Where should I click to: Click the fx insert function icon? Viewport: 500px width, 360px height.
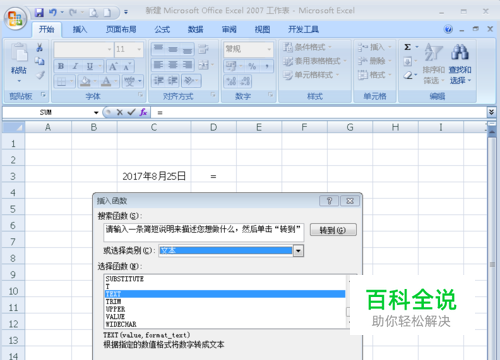(143, 112)
